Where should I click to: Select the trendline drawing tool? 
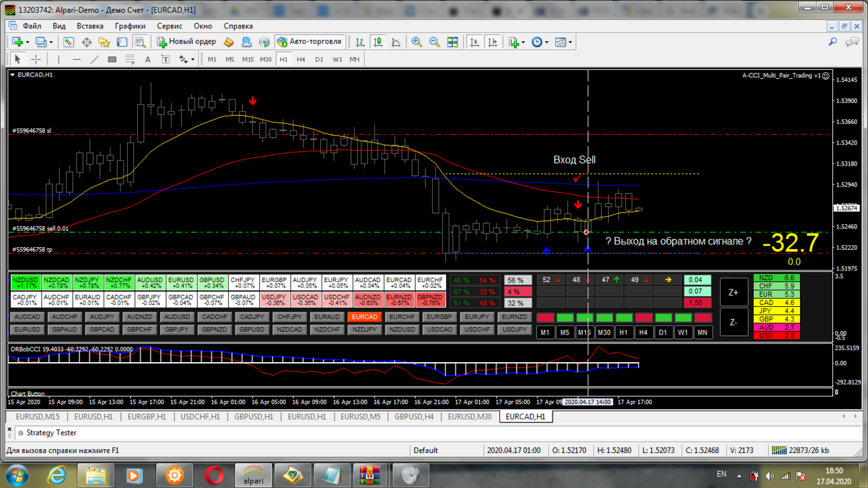[x=94, y=59]
